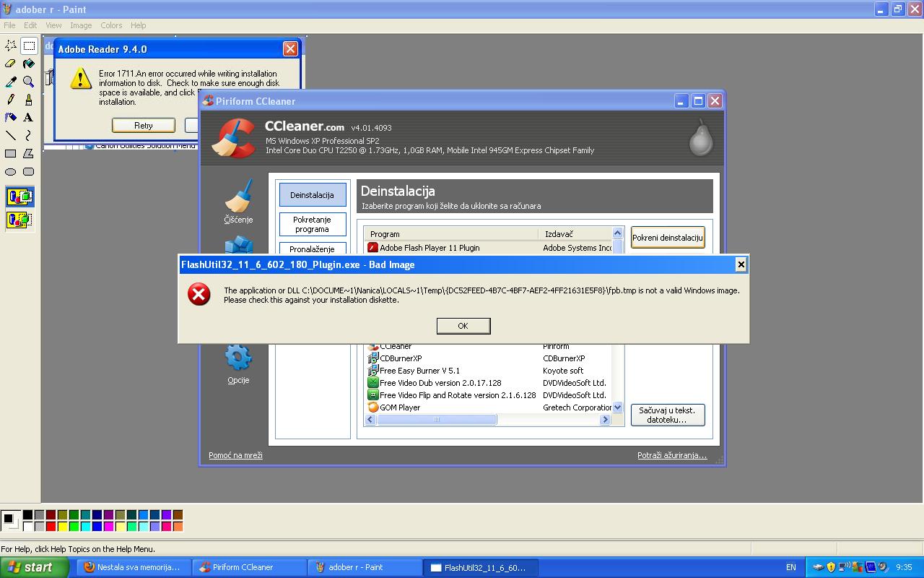The image size is (924, 578).
Task: Click the program list's horizontal scroll right arrow
Action: tap(605, 420)
